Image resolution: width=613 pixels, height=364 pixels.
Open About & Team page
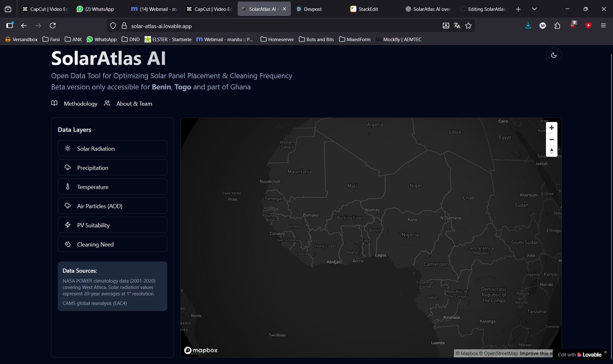(x=134, y=104)
